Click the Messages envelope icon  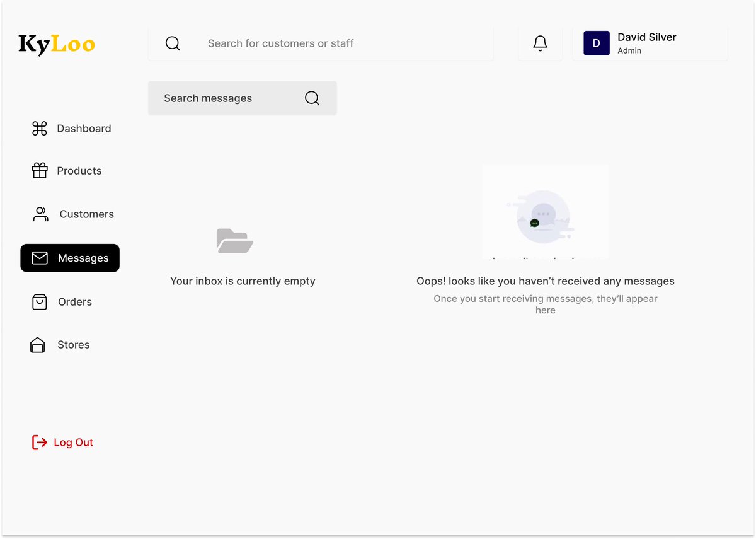40,258
